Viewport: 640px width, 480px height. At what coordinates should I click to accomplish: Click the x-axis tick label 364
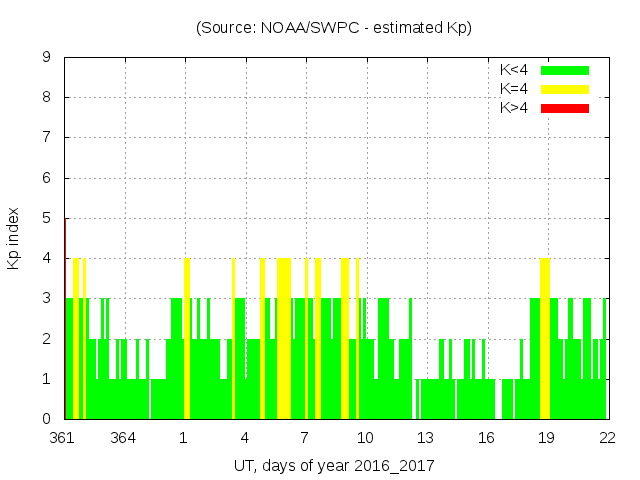click(124, 438)
